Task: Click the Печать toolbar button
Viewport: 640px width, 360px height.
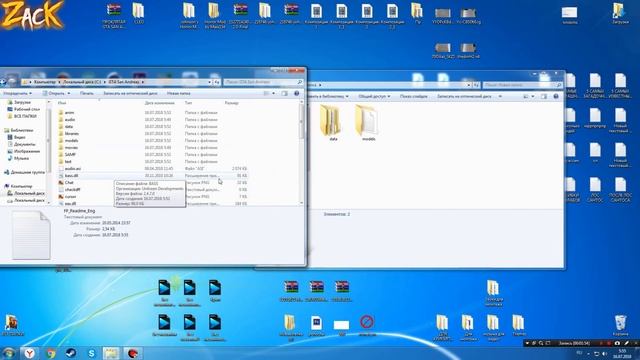Action: (x=87, y=93)
